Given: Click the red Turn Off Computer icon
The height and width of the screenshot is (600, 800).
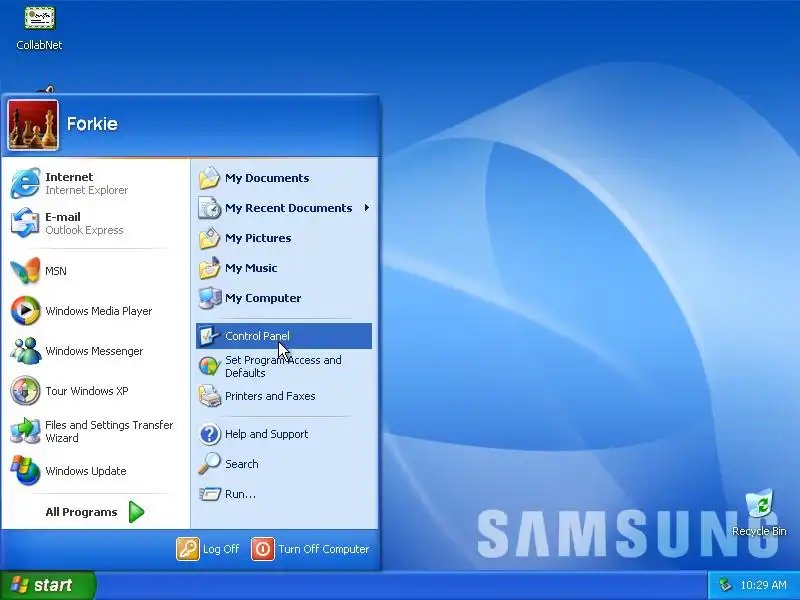Looking at the screenshot, I should click(x=263, y=549).
